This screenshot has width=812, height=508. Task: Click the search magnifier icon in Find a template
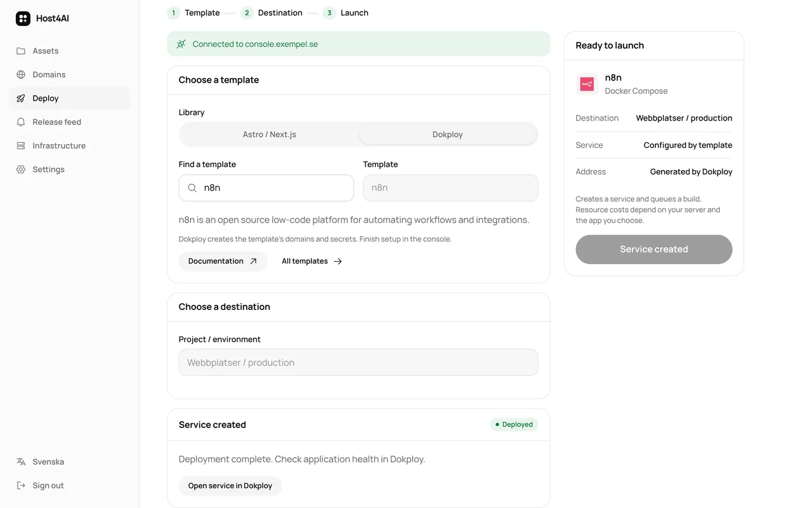(x=192, y=188)
